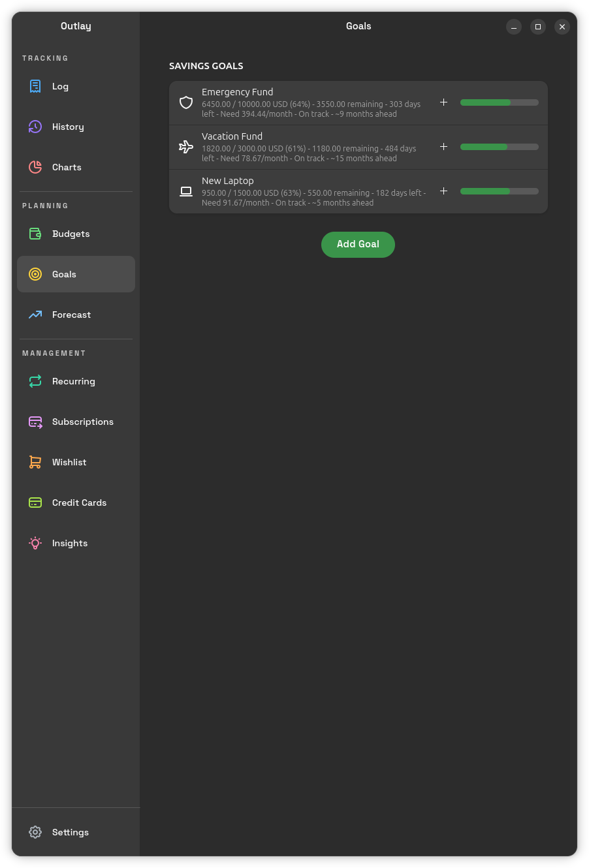Click the Vacation Fund progress bar

coord(499,147)
